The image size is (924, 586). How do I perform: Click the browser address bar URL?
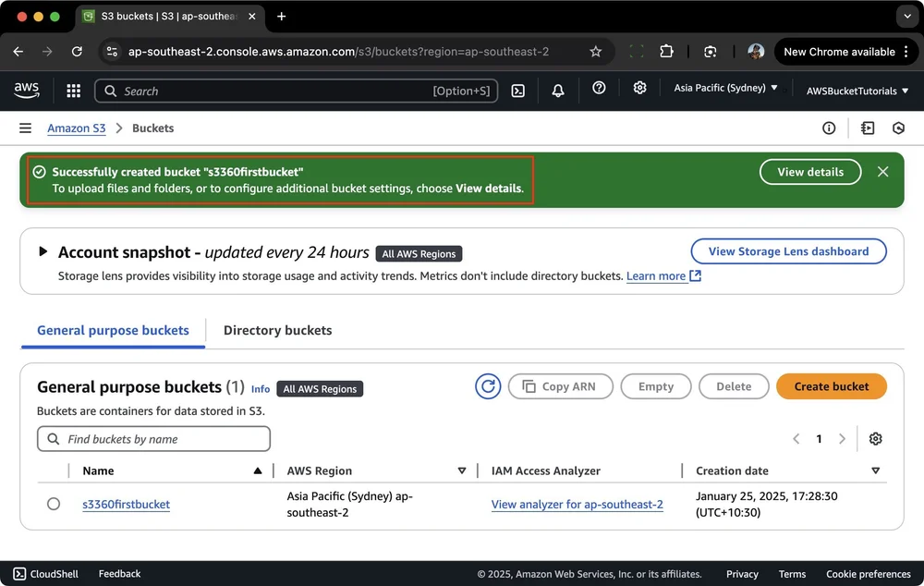pos(338,52)
